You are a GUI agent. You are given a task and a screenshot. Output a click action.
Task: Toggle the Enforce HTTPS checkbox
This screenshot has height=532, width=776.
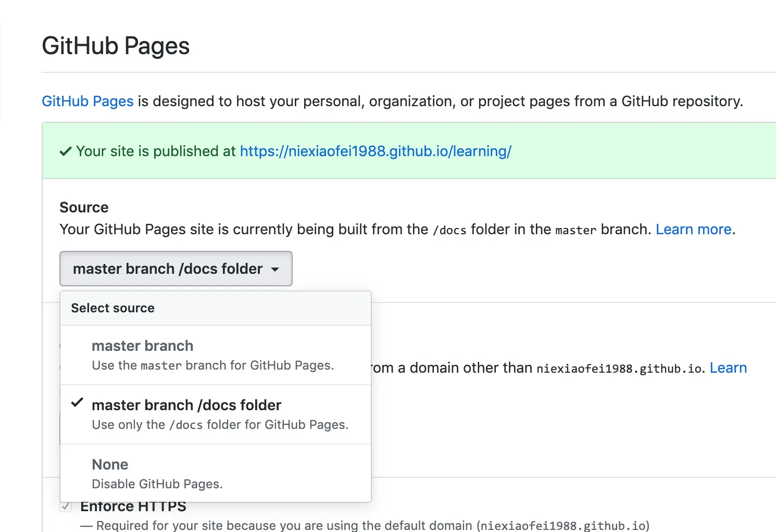point(66,506)
